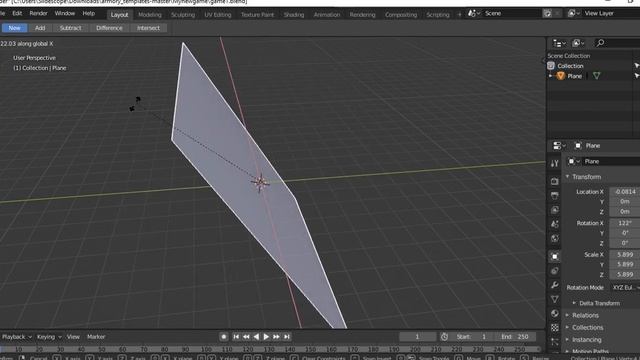Toggle selectability of Plane in outliner

coord(636,76)
